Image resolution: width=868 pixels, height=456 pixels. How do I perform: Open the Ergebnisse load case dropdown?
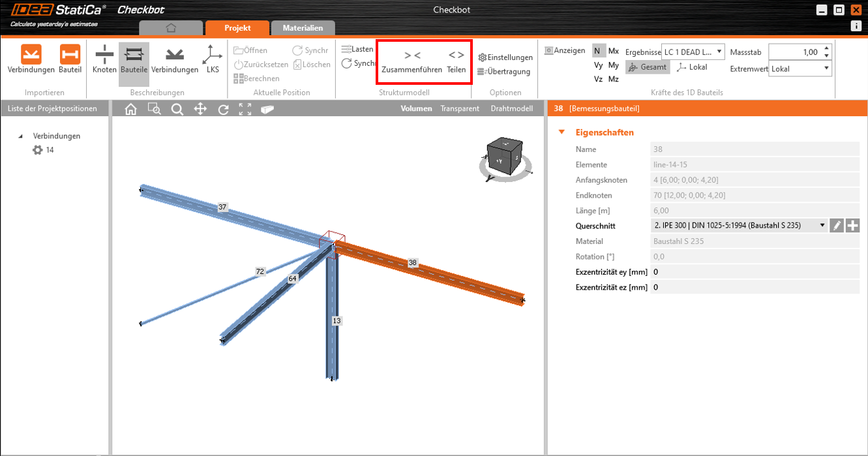[x=693, y=52]
